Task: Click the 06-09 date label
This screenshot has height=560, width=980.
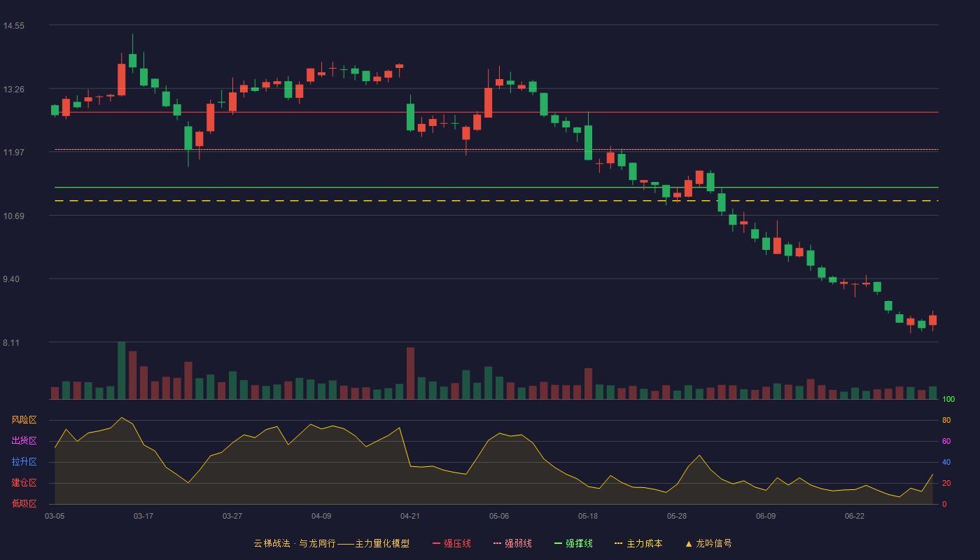Action: coord(766,516)
